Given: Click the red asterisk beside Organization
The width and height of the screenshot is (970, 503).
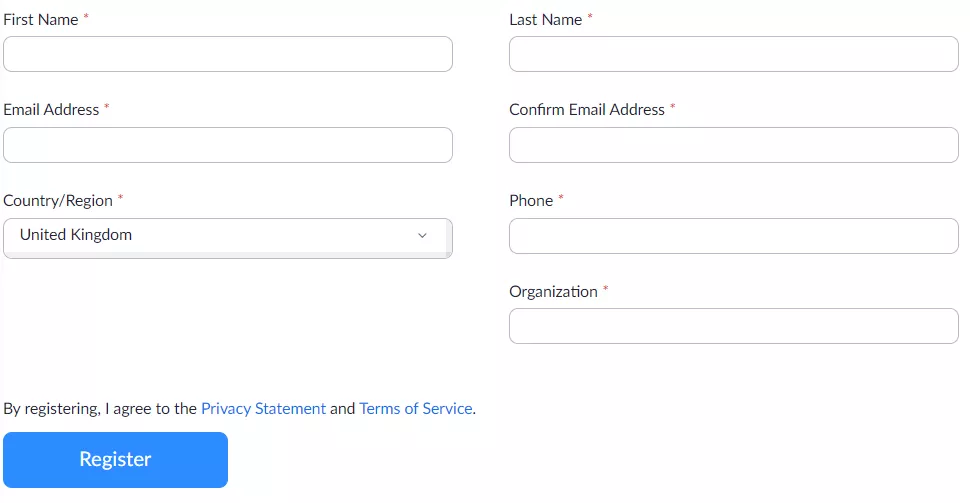Looking at the screenshot, I should (x=605, y=290).
